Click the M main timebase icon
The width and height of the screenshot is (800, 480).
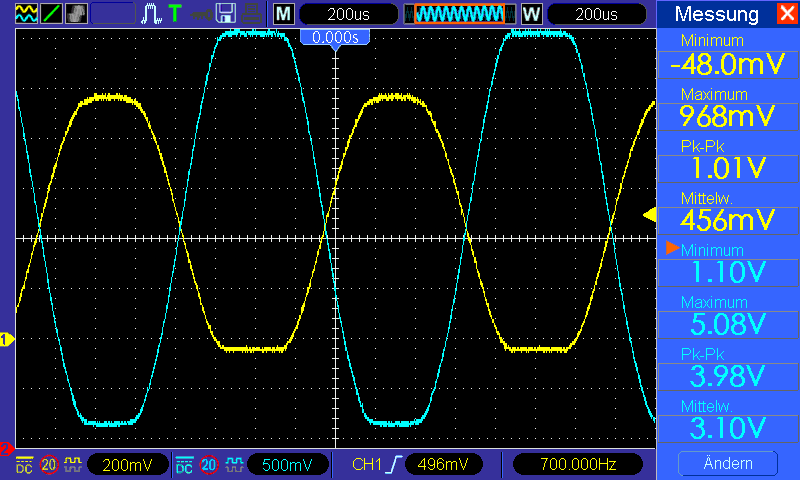284,14
